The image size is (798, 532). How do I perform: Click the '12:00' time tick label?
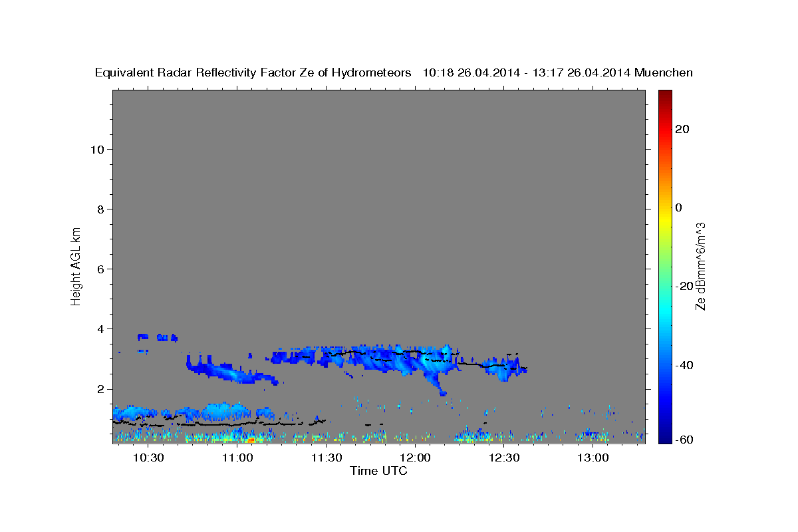click(x=415, y=458)
